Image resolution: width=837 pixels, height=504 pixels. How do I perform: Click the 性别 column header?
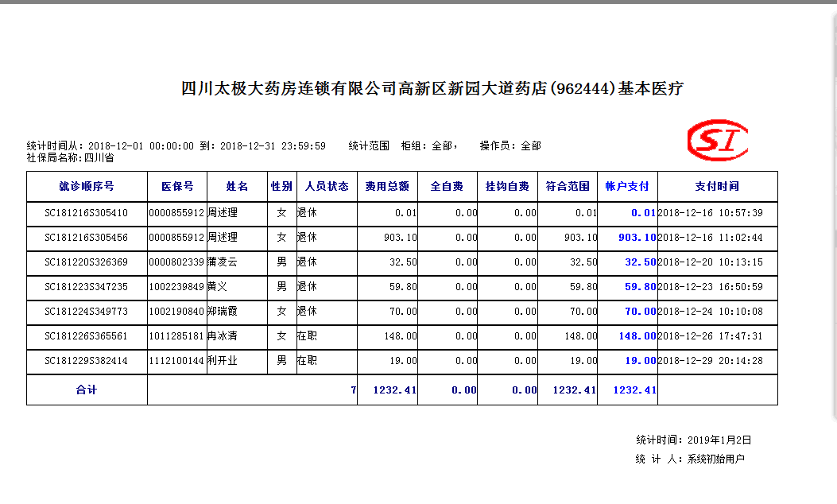point(281,186)
